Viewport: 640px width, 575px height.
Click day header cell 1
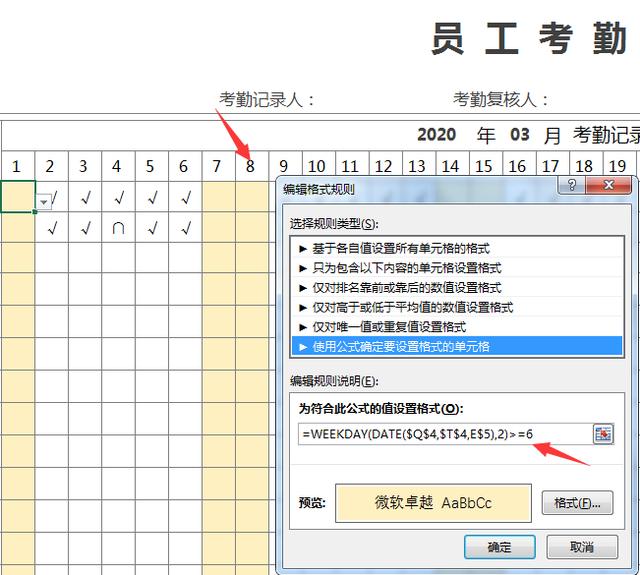click(x=17, y=167)
